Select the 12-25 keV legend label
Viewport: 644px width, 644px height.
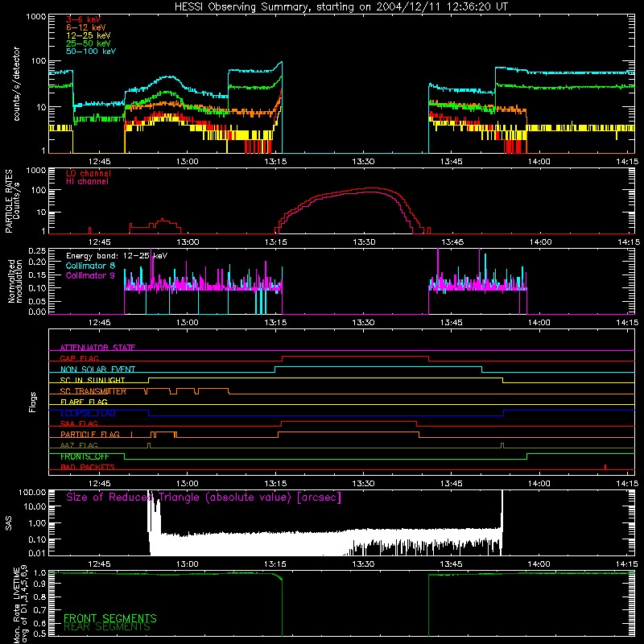pyautogui.click(x=89, y=35)
